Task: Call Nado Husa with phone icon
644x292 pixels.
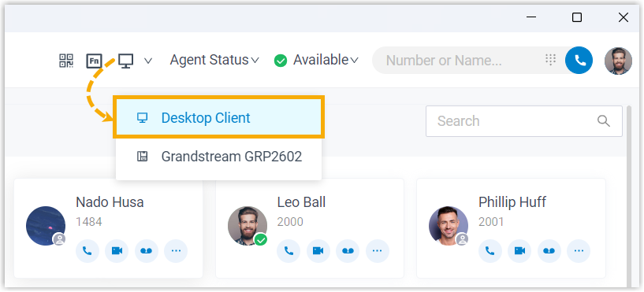Action: [x=87, y=250]
